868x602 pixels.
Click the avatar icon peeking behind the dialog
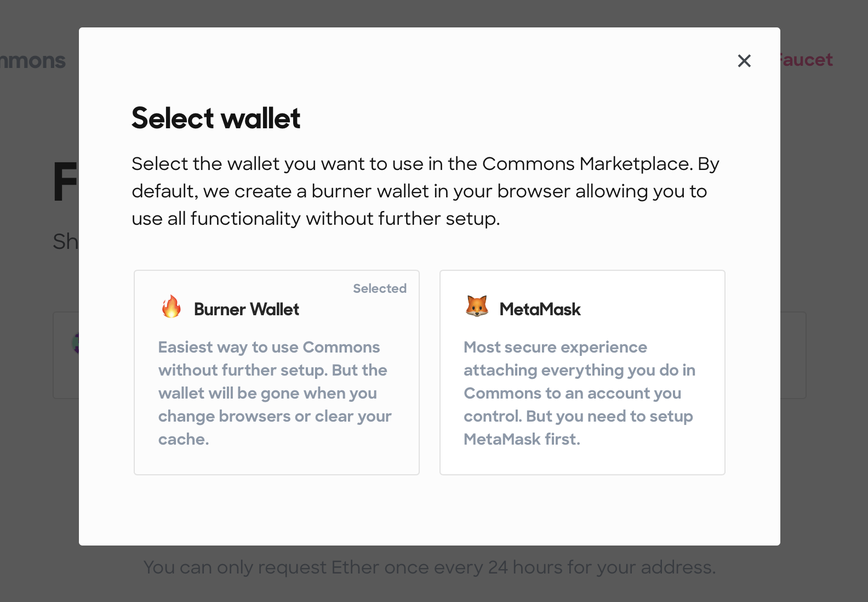[76, 344]
